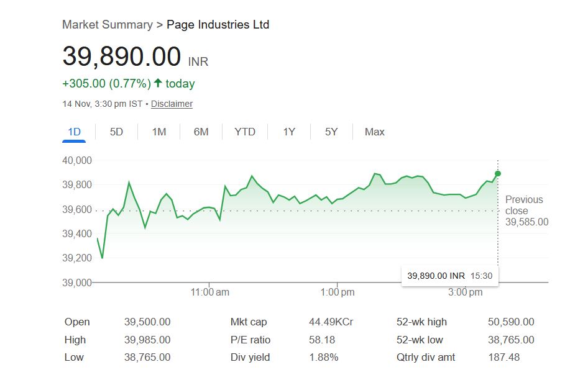Click the Previous close label
The width and height of the screenshot is (588, 380).
(524, 205)
